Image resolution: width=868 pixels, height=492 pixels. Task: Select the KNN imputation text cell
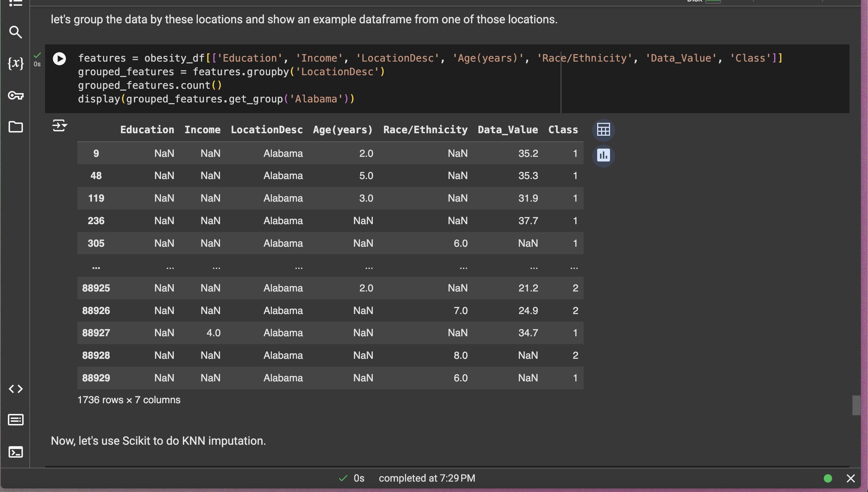click(158, 441)
